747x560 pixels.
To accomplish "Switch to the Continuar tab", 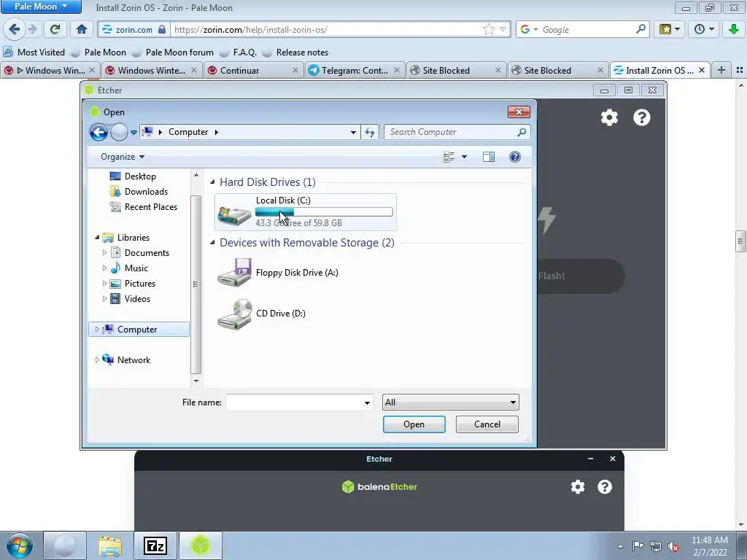I will (255, 71).
